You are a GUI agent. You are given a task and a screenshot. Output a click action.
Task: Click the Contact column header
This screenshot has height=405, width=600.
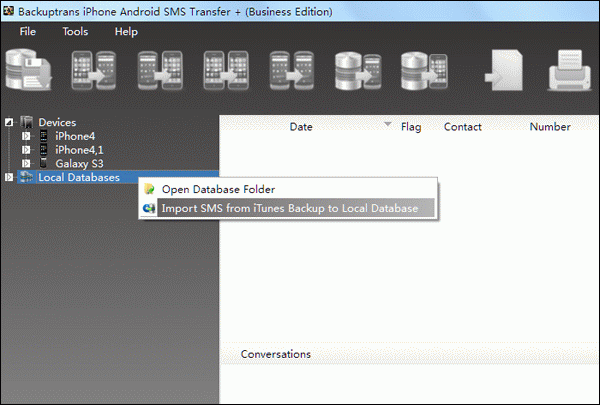(463, 127)
